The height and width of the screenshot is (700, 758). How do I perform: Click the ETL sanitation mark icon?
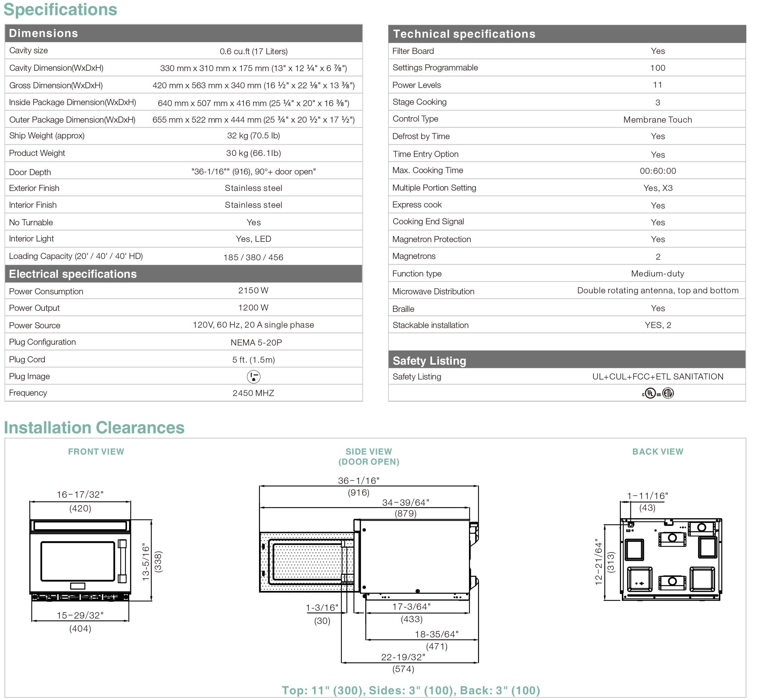[668, 393]
